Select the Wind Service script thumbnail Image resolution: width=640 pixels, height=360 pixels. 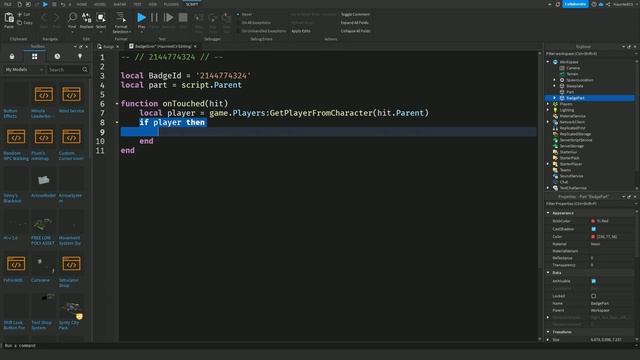pos(71,95)
